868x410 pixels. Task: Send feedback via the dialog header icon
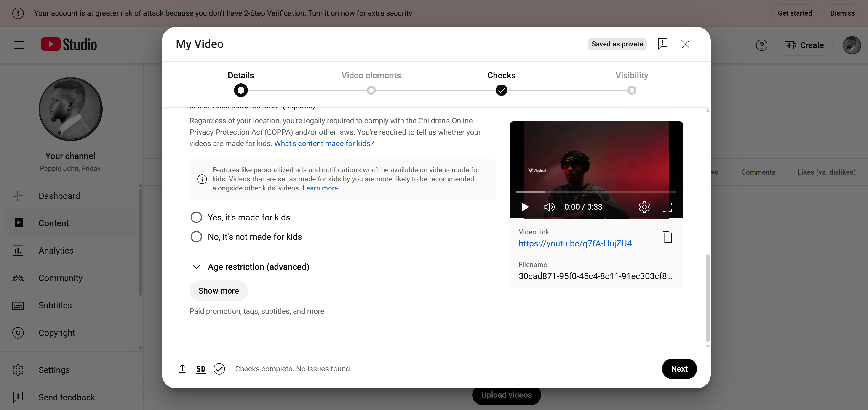663,44
